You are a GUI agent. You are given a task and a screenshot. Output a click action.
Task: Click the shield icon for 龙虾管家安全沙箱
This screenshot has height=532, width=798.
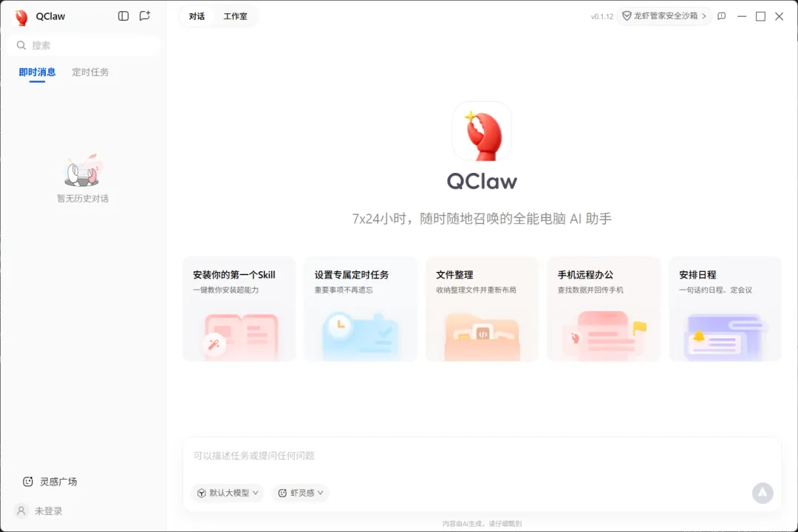627,16
